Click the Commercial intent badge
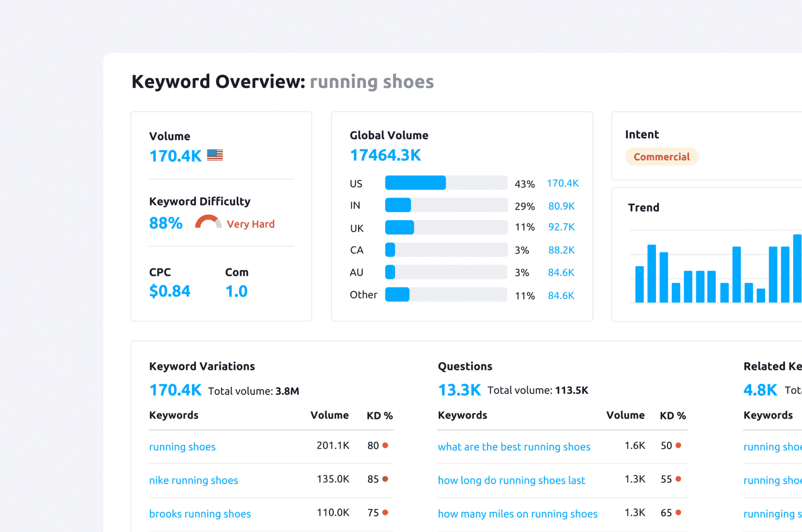The image size is (802, 532). (662, 157)
